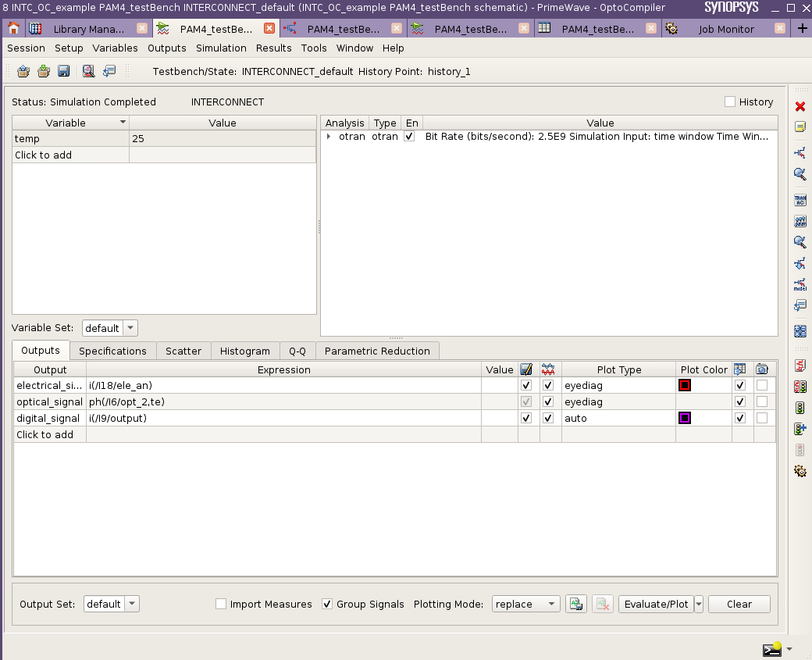Toggle the last-column checkbox in digital_signal row
The image size is (812, 660).
pos(762,418)
